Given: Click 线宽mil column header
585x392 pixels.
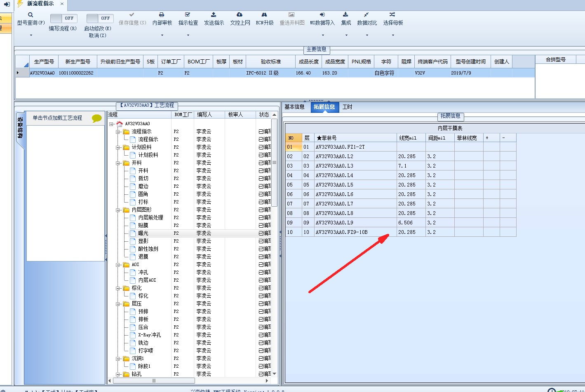Looking at the screenshot, I should (x=411, y=138).
